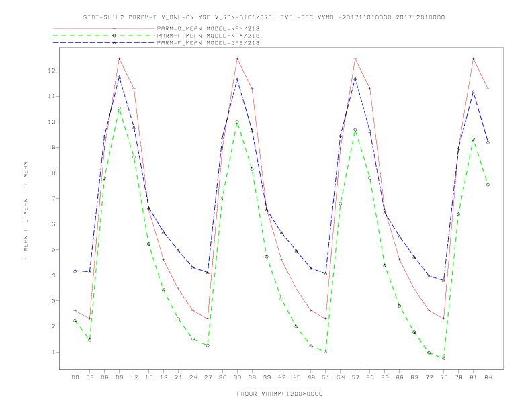The width and height of the screenshot is (532, 411).
Task: Click the green circle marker at hour 75
Action: pyautogui.click(x=444, y=359)
